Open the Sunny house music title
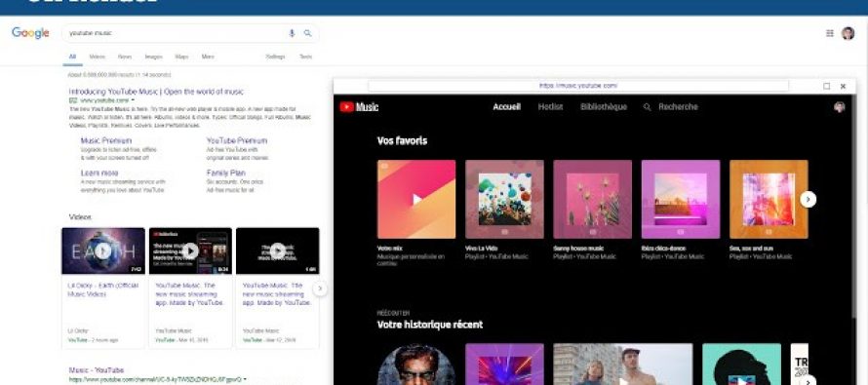The height and width of the screenshot is (385, 868). [x=578, y=249]
